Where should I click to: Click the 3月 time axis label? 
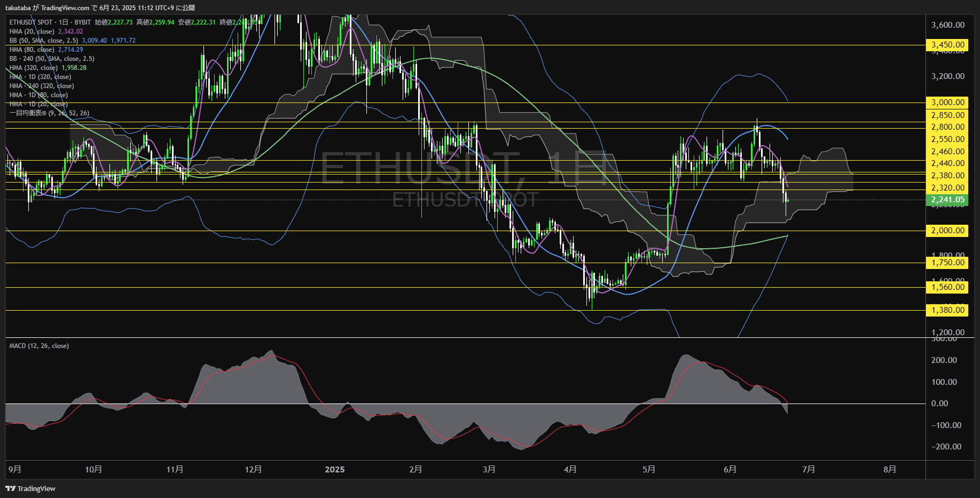point(489,469)
